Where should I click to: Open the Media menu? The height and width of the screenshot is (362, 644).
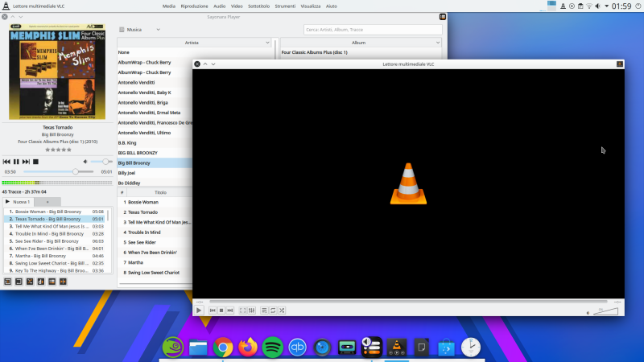(x=169, y=6)
